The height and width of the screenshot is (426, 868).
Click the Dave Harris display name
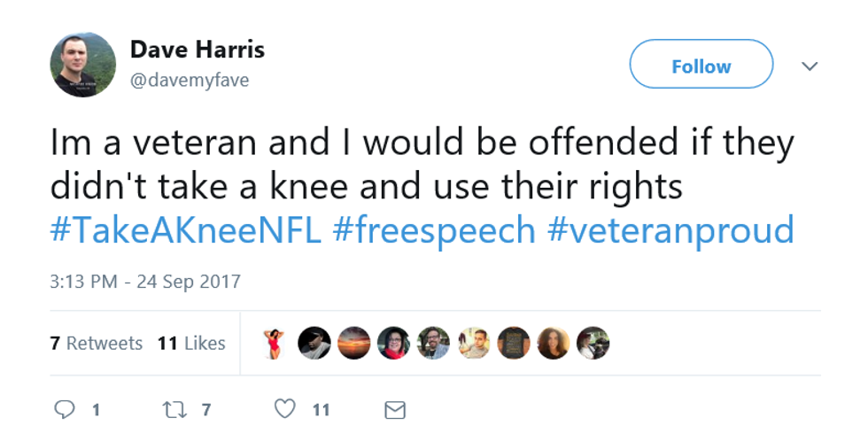click(x=197, y=49)
